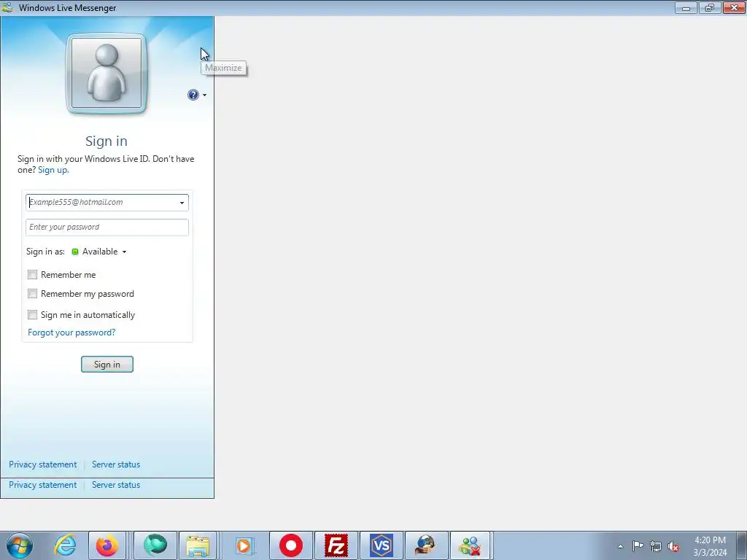Open the Forgot your password link
Screen dimensions: 747x560
(x=71, y=332)
